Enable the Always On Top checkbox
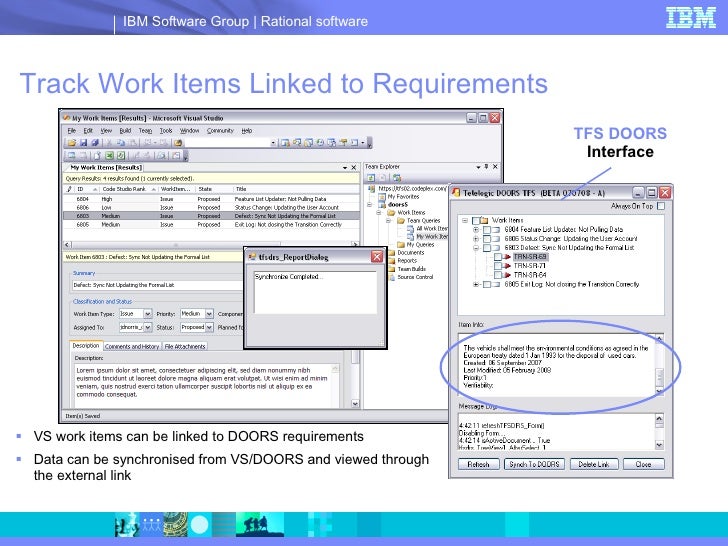This screenshot has height=546, width=728. (661, 206)
